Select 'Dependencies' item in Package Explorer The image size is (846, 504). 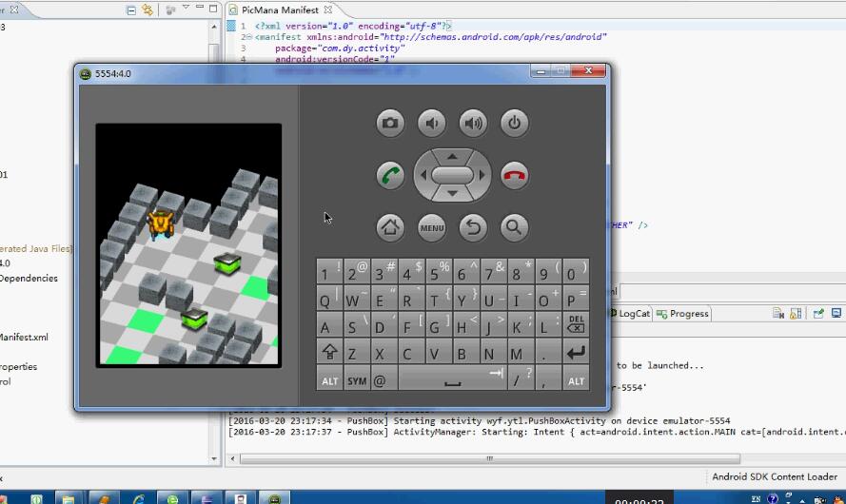tap(28, 278)
